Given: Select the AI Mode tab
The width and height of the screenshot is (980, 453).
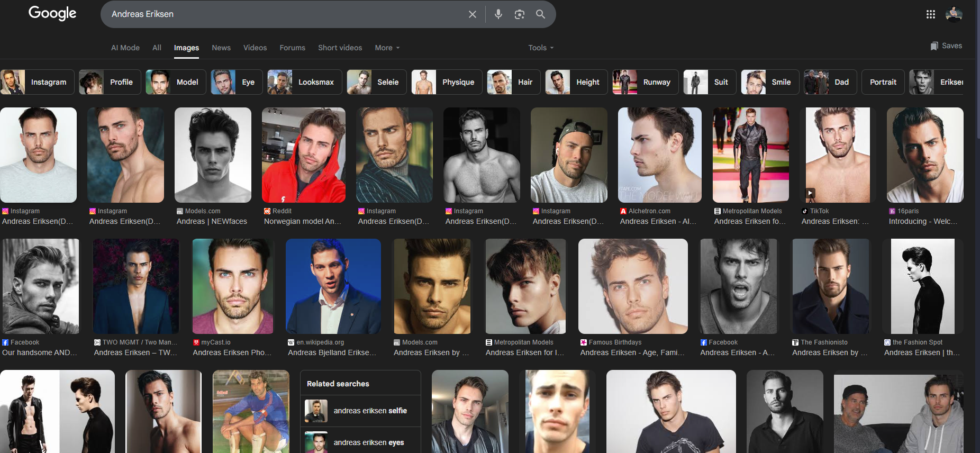Looking at the screenshot, I should (x=125, y=48).
